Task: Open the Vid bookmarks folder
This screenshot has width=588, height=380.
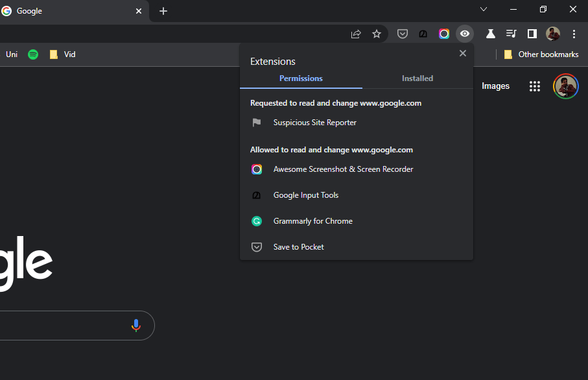Action: point(63,54)
